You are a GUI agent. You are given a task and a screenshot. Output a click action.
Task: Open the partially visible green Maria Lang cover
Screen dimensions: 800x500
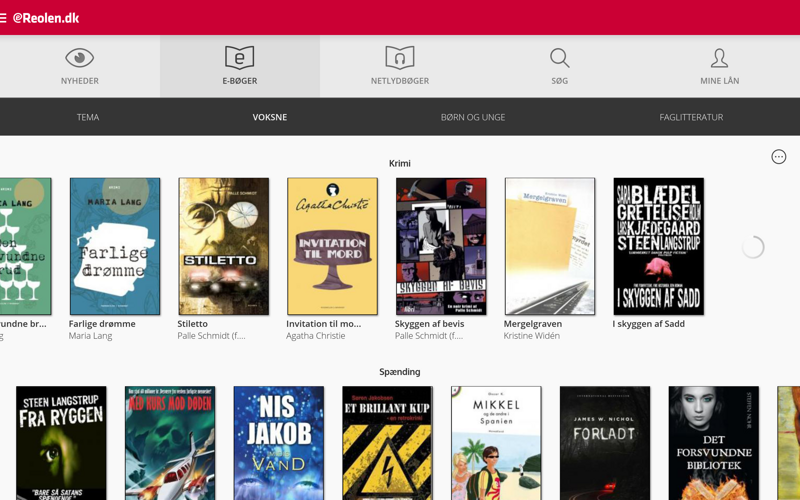pos(26,246)
